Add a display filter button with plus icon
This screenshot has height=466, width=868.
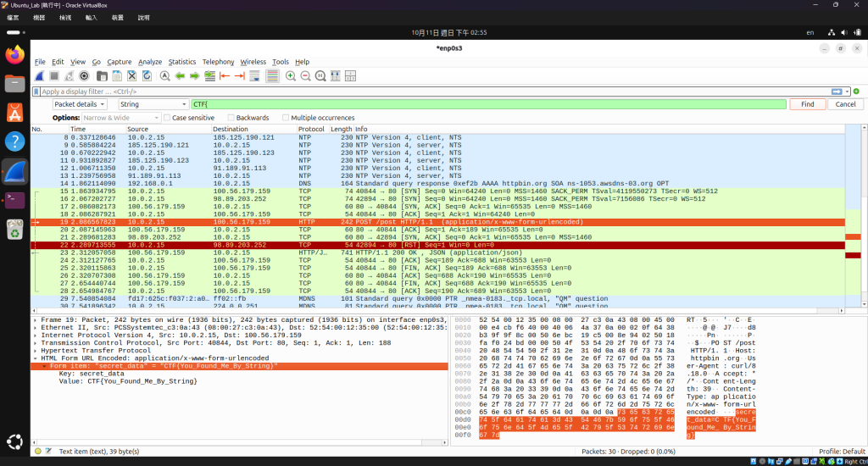pyautogui.click(x=856, y=92)
